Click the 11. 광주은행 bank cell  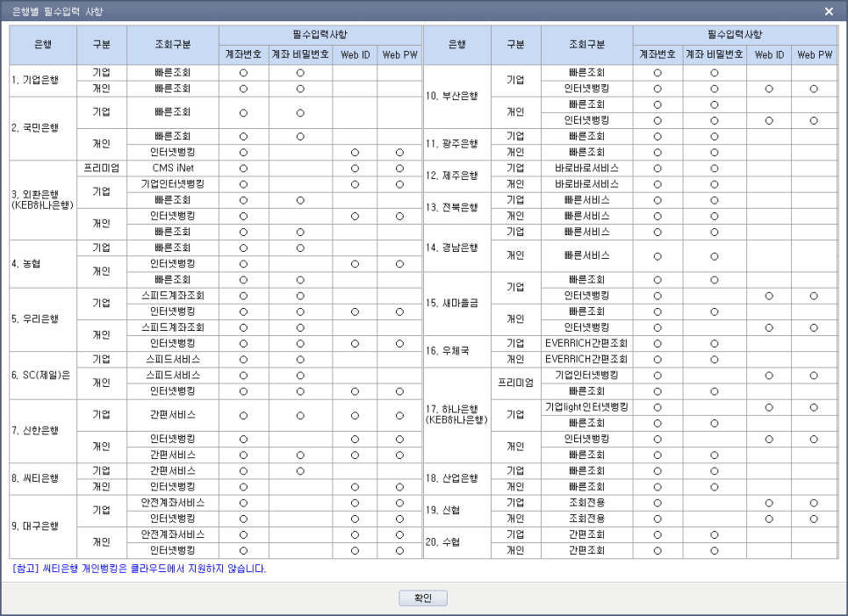pyautogui.click(x=457, y=144)
